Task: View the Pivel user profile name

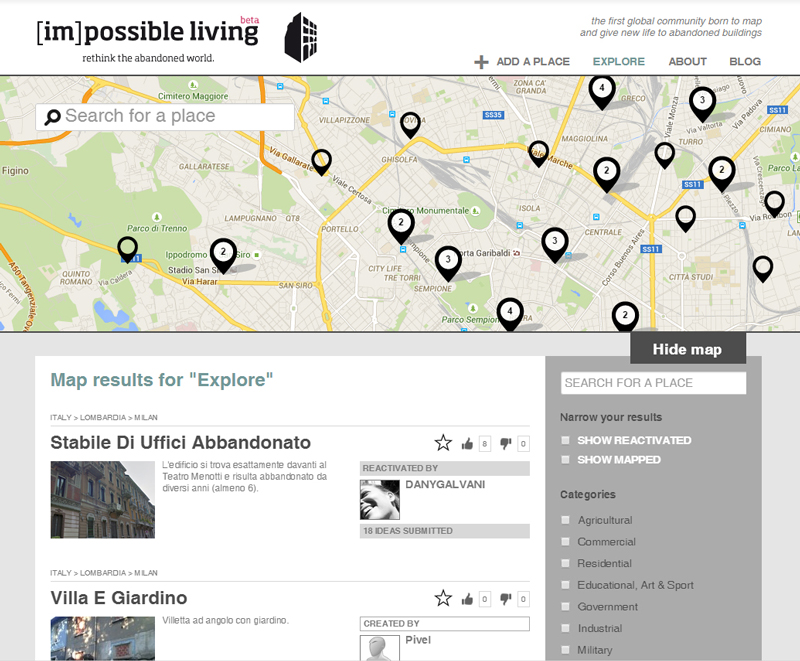Action: click(x=418, y=640)
